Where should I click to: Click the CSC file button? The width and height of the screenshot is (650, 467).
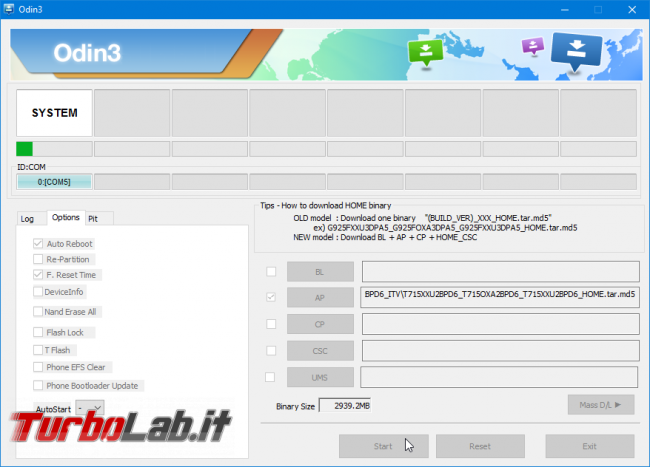pos(320,351)
